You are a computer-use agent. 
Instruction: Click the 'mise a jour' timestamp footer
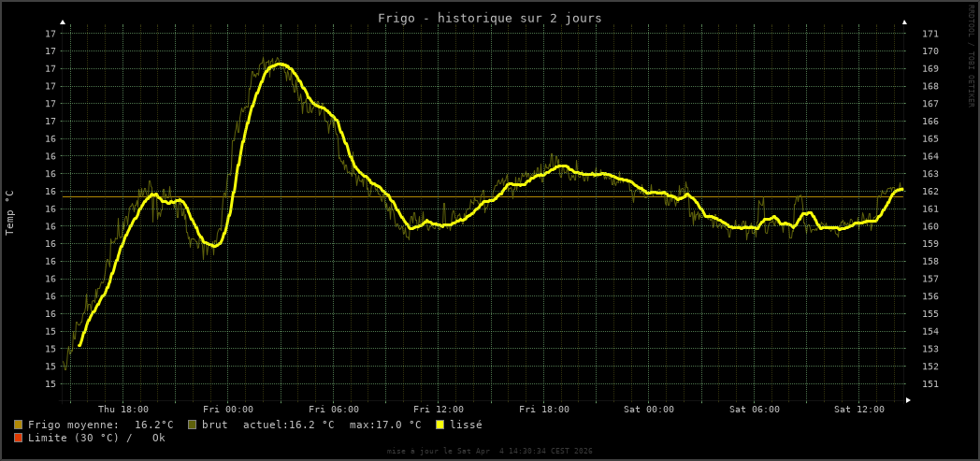490,451
